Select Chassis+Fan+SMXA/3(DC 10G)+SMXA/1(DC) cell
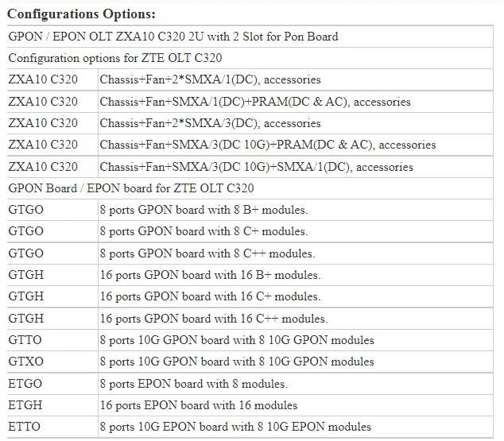 256,167
